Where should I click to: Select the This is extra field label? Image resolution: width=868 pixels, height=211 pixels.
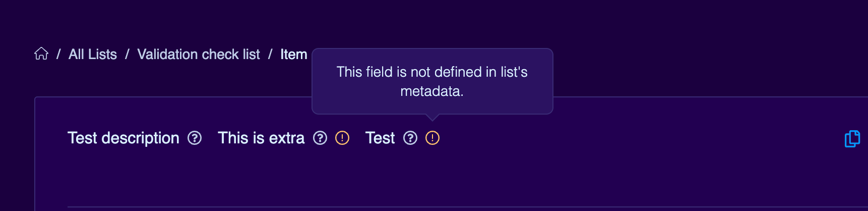[x=261, y=138]
